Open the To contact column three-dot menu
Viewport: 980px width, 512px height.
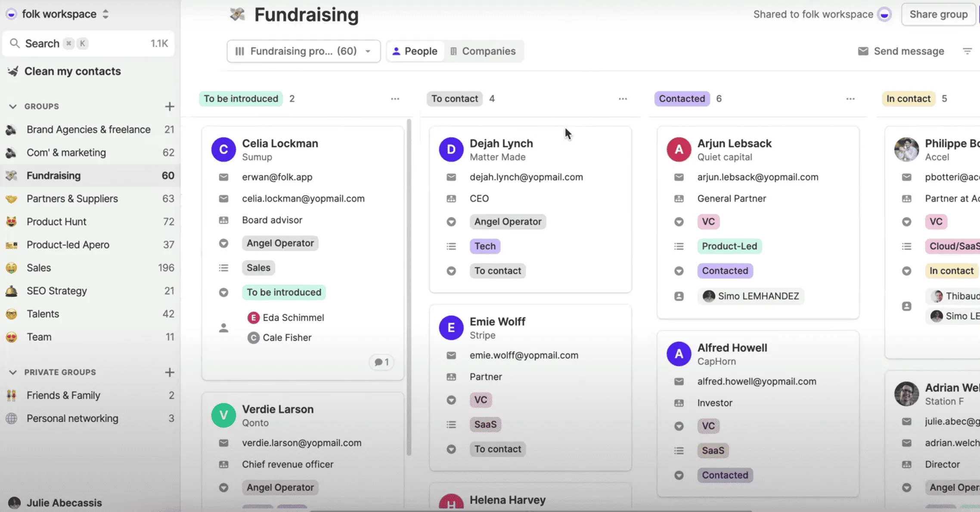point(623,99)
